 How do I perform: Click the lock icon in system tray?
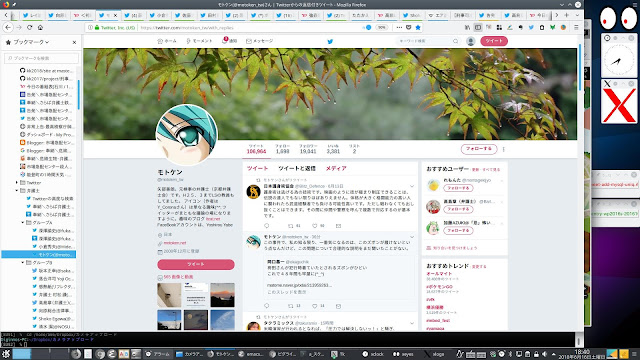coord(536,354)
